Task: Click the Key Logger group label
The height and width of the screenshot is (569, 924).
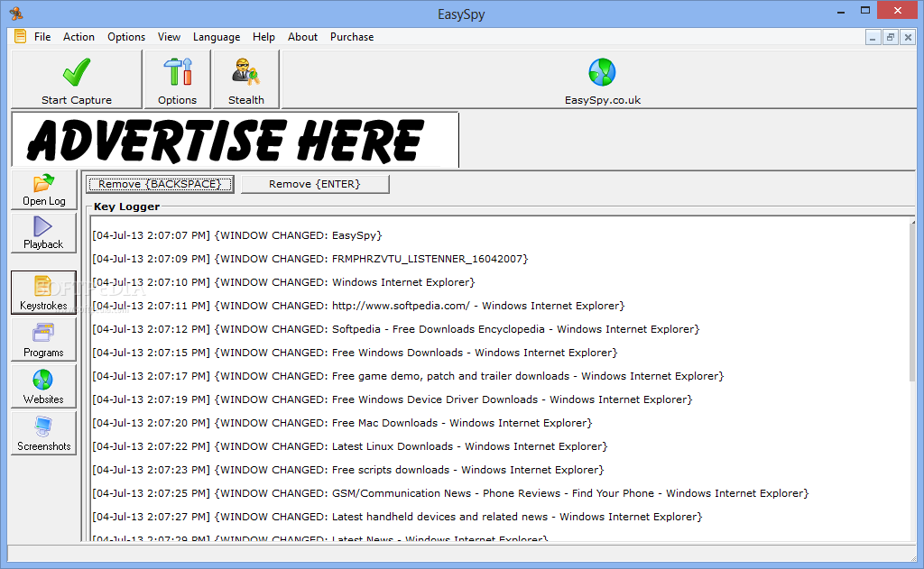Action: 126,206
